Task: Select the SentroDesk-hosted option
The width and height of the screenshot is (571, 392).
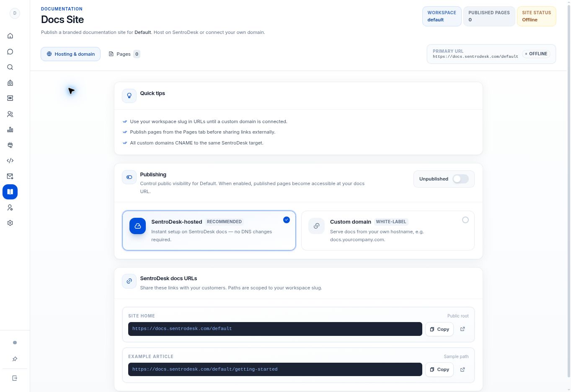Action: (209, 230)
